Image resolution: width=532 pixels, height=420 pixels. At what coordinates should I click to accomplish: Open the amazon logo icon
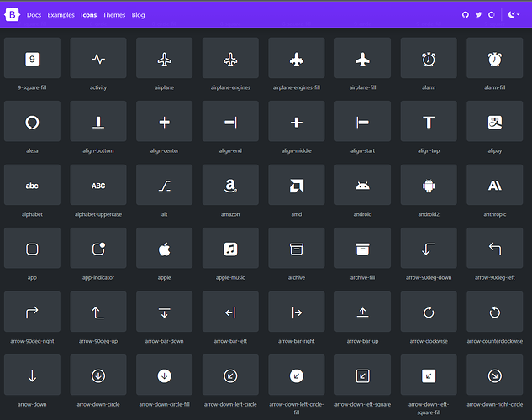pyautogui.click(x=230, y=185)
